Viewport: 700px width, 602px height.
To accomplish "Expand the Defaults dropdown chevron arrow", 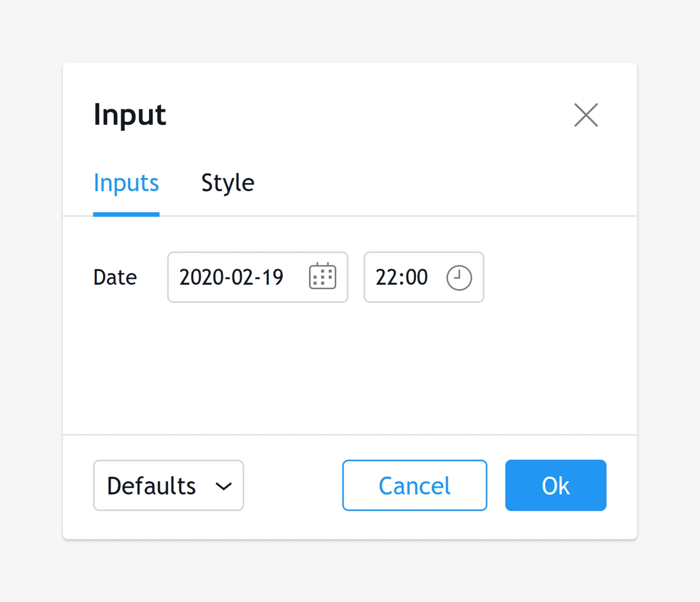I will [223, 486].
